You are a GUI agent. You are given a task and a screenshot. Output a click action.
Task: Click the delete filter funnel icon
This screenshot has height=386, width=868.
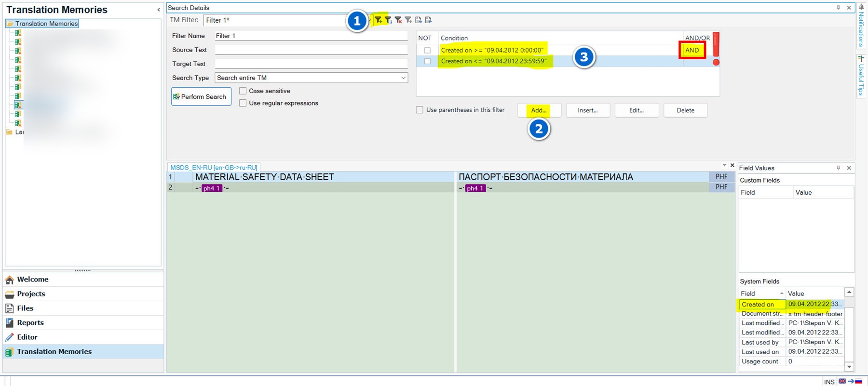point(398,20)
